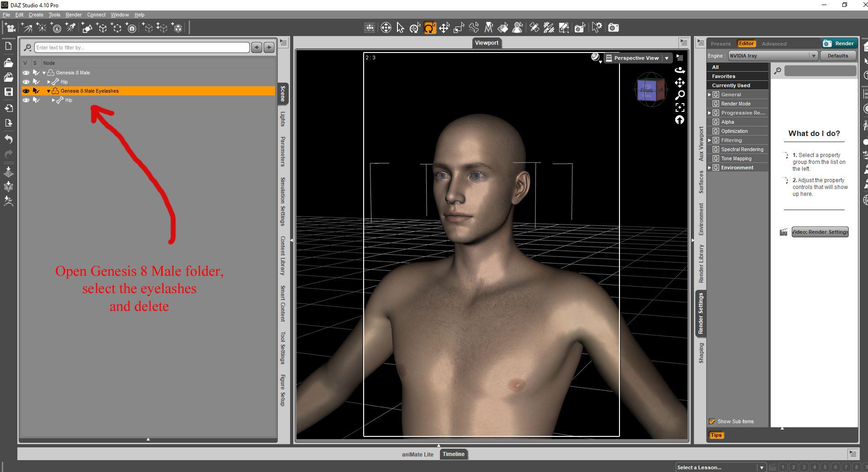Expand the Progressive Rendering group

(709, 113)
